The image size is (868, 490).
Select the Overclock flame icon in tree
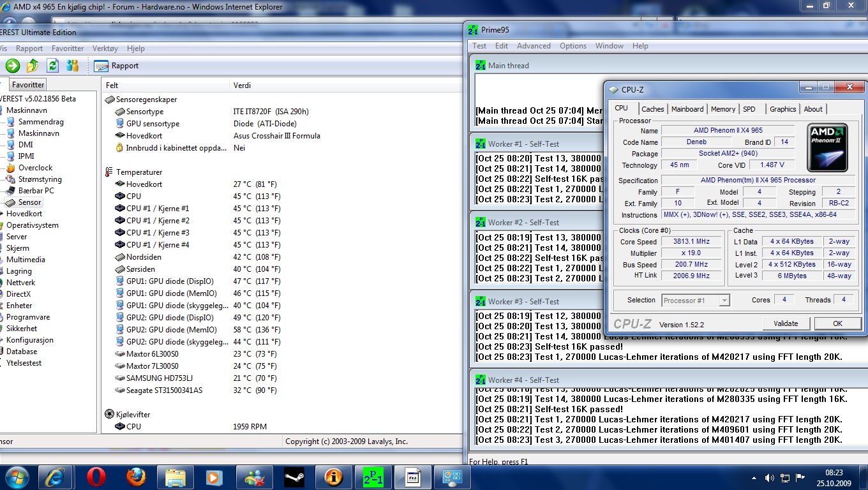10,168
